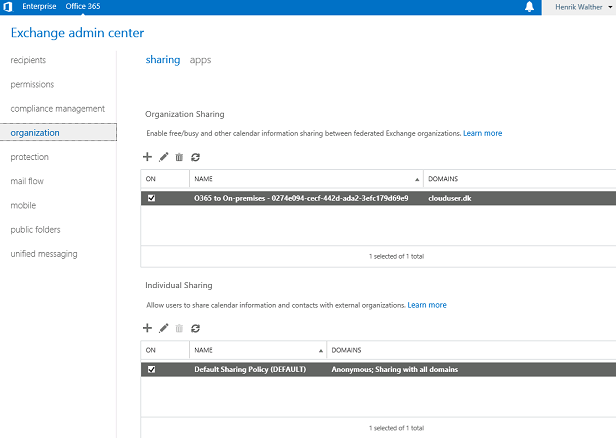The image size is (616, 438).
Task: Delete the selected organization sharing relationship
Action: (179, 157)
